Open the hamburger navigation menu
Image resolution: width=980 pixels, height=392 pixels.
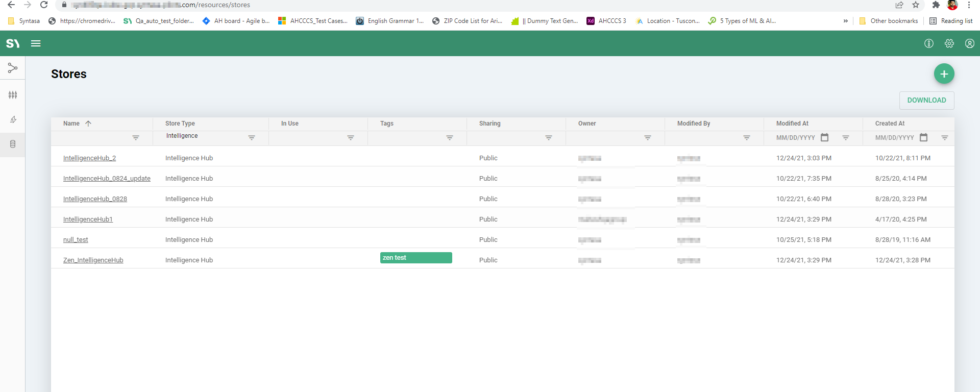click(x=36, y=43)
